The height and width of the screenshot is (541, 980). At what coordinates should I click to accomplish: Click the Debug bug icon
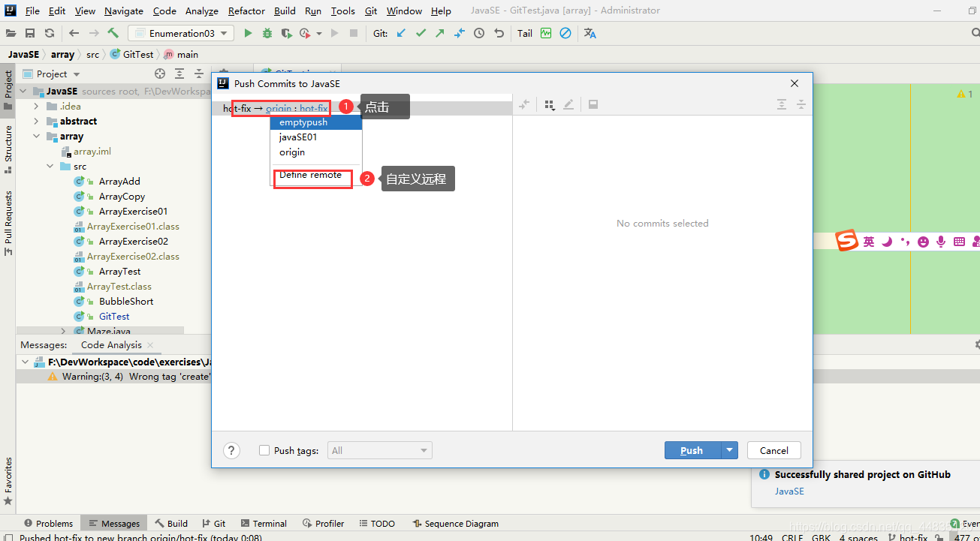[x=267, y=33]
